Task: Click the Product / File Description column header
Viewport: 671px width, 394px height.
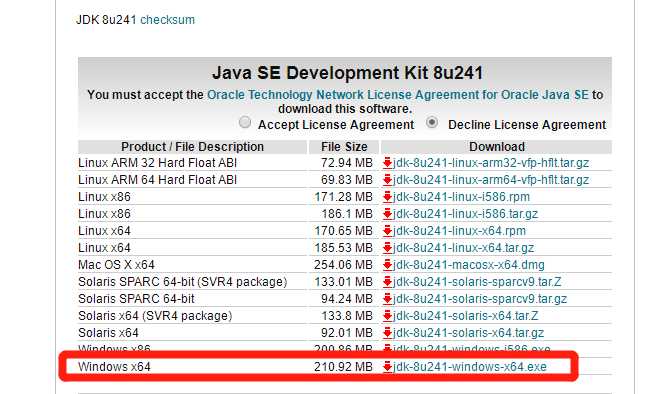Action: click(193, 147)
